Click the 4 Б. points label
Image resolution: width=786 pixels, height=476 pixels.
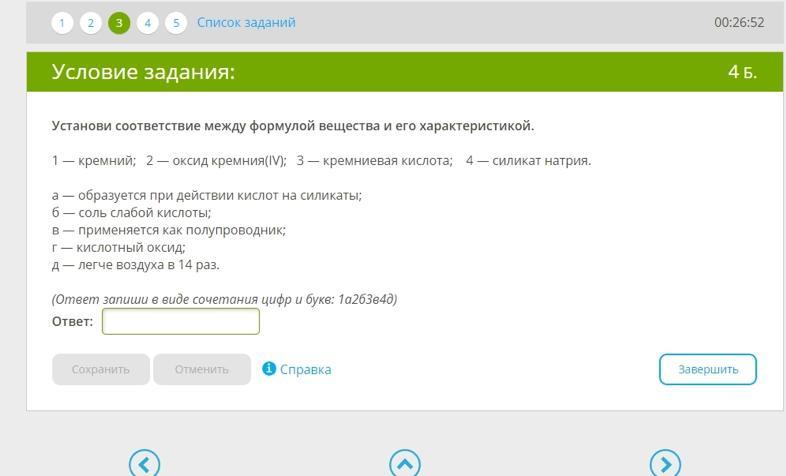click(x=742, y=72)
